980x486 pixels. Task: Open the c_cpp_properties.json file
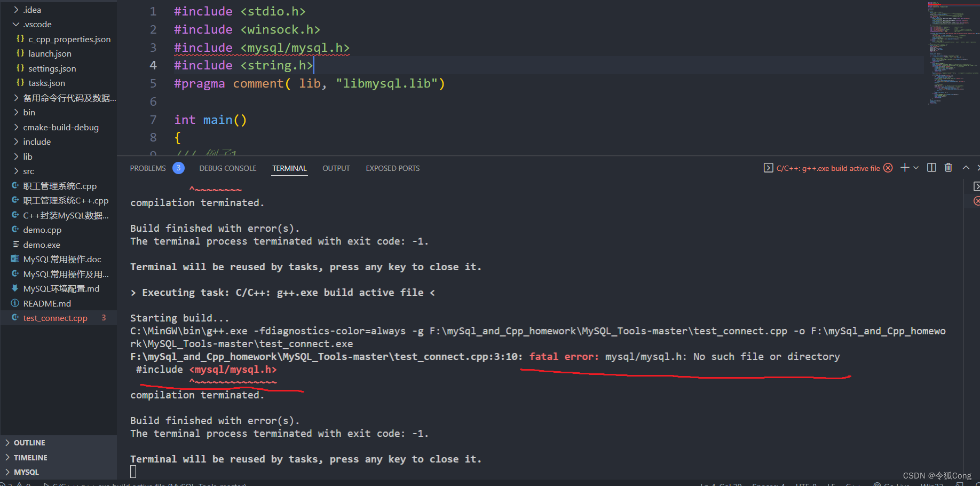[x=69, y=38]
